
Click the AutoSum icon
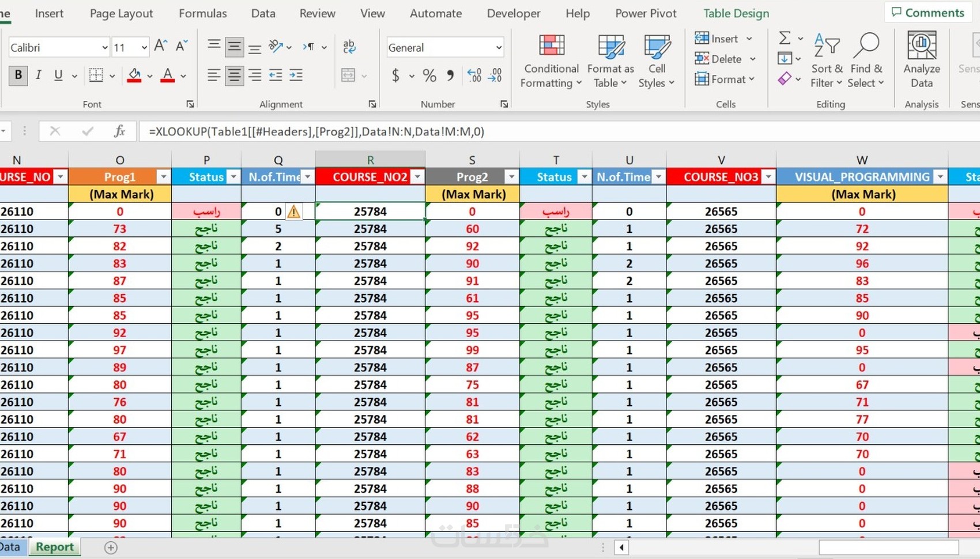(785, 38)
